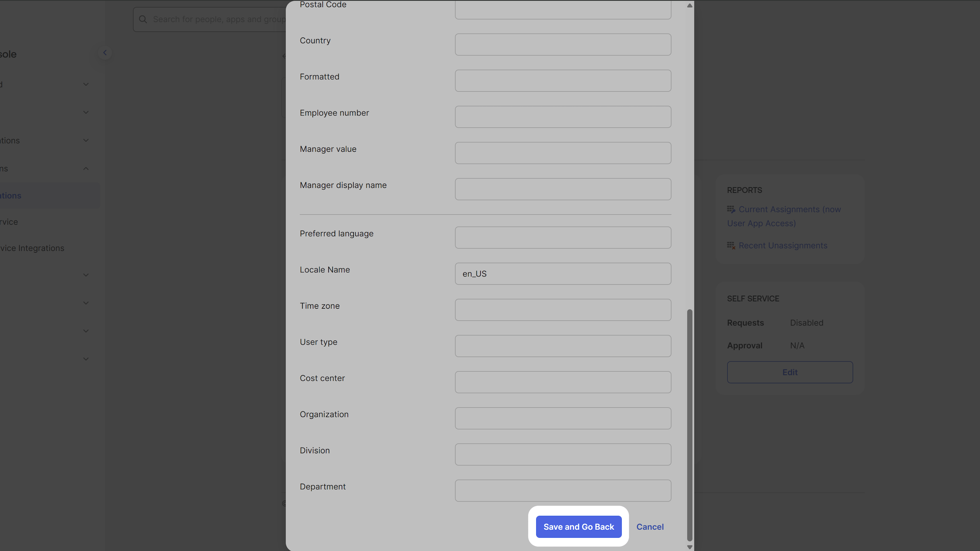The image size is (980, 551).
Task: Click Recent Unassignments report icon
Action: coord(731,246)
